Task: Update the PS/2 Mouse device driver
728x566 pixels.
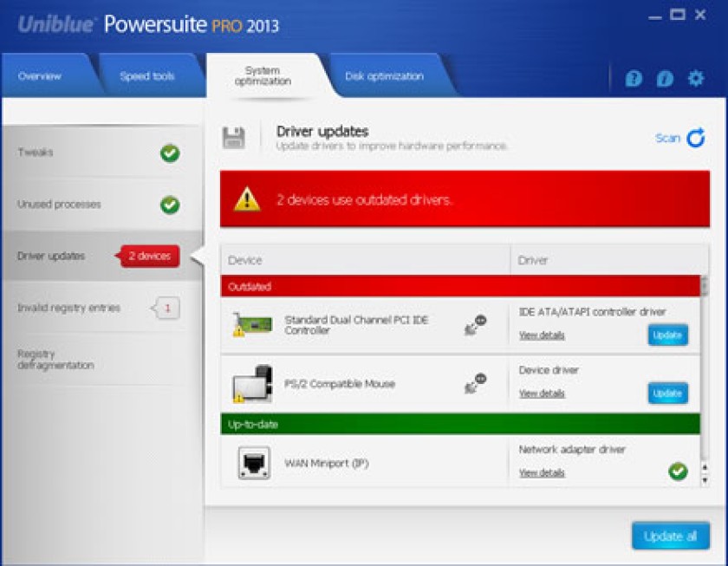Action: 667,394
